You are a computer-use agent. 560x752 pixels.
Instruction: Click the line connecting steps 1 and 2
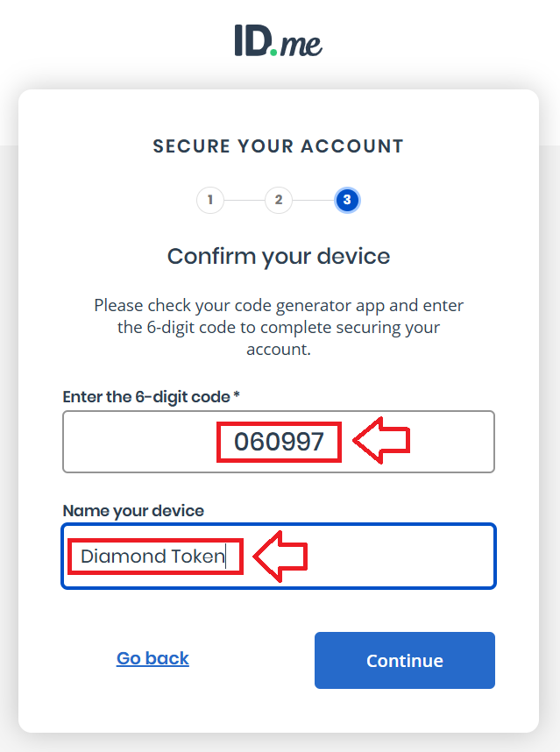pos(245,200)
